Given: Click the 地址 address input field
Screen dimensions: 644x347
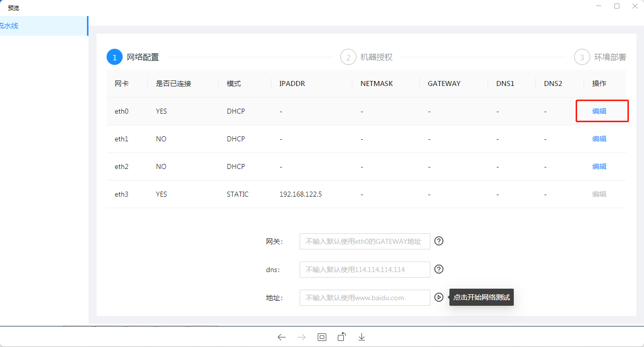Looking at the screenshot, I should (x=364, y=298).
